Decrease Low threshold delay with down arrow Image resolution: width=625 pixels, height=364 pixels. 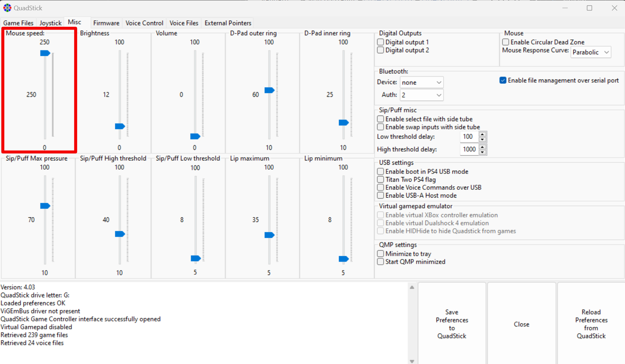[483, 139]
